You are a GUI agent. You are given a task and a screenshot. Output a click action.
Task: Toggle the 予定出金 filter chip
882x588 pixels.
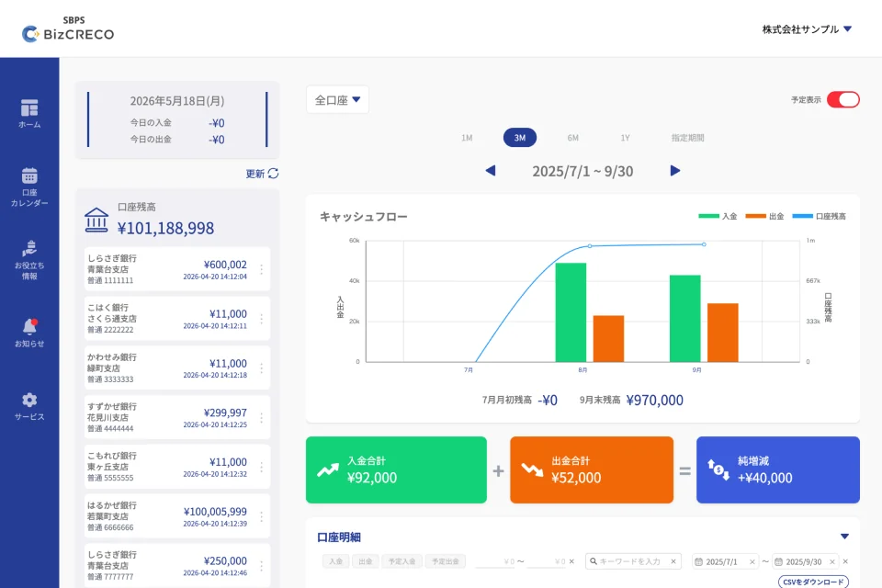point(446,561)
